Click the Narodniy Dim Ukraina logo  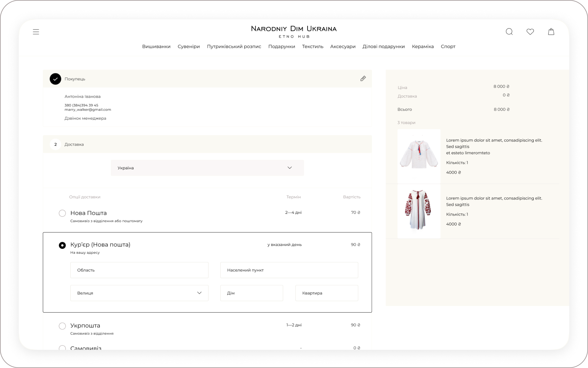click(293, 31)
